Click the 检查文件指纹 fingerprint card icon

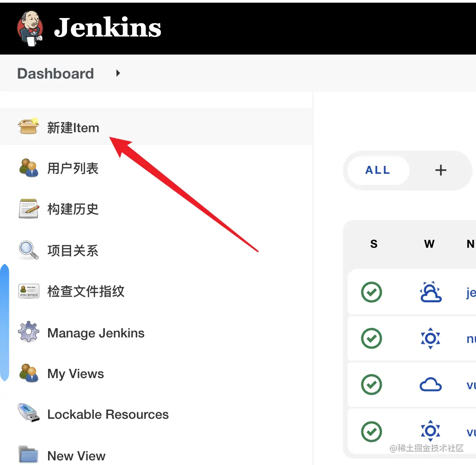(29, 291)
